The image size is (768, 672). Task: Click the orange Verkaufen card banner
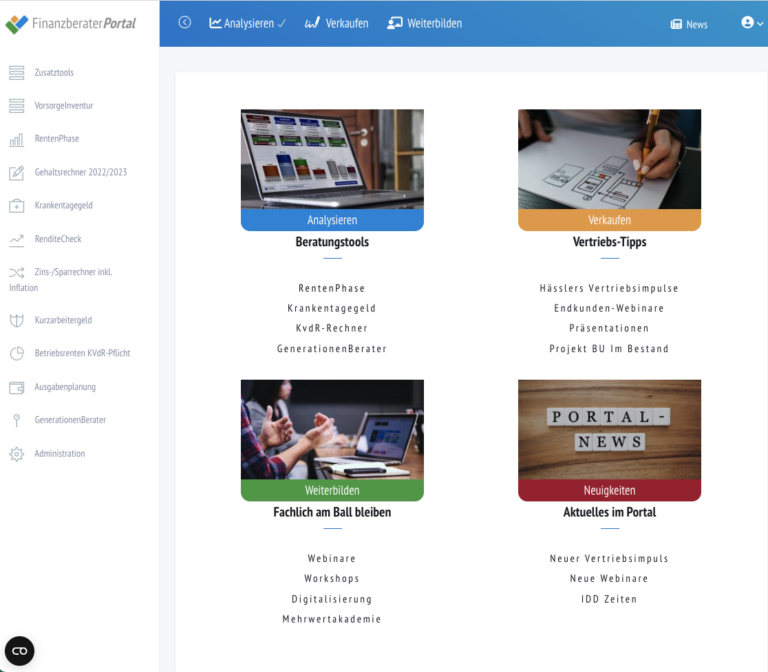tap(609, 220)
